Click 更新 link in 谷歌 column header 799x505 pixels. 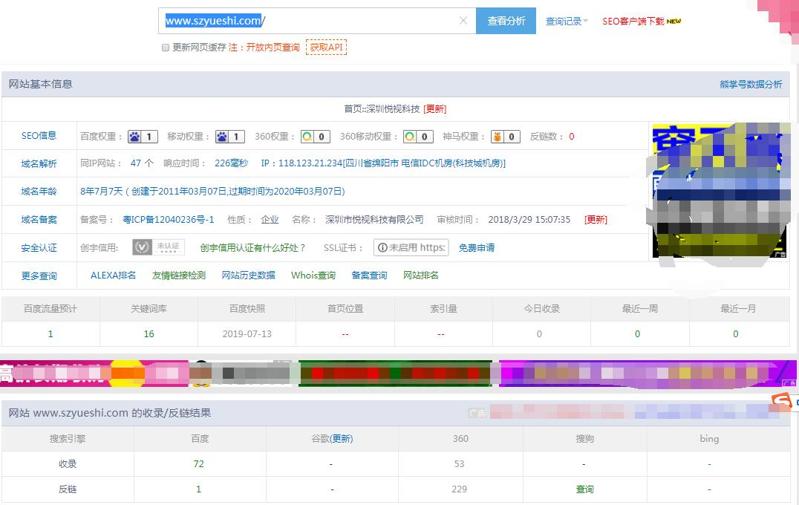tap(341, 438)
